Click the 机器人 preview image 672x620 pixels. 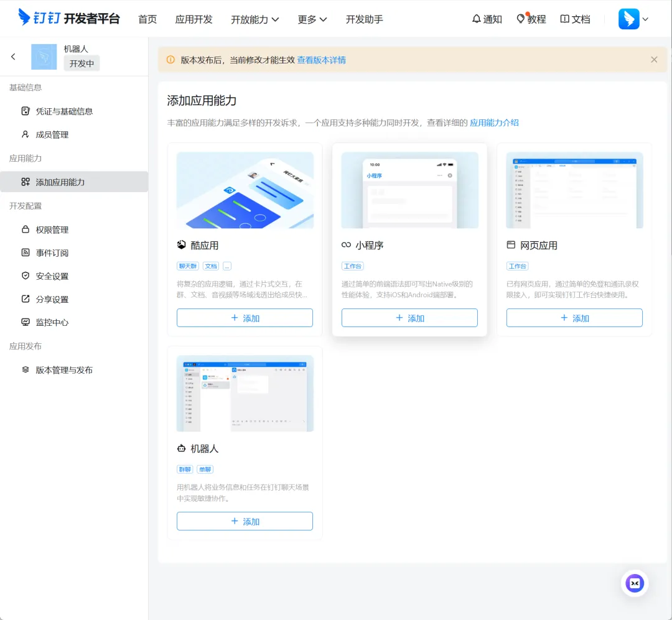click(245, 393)
